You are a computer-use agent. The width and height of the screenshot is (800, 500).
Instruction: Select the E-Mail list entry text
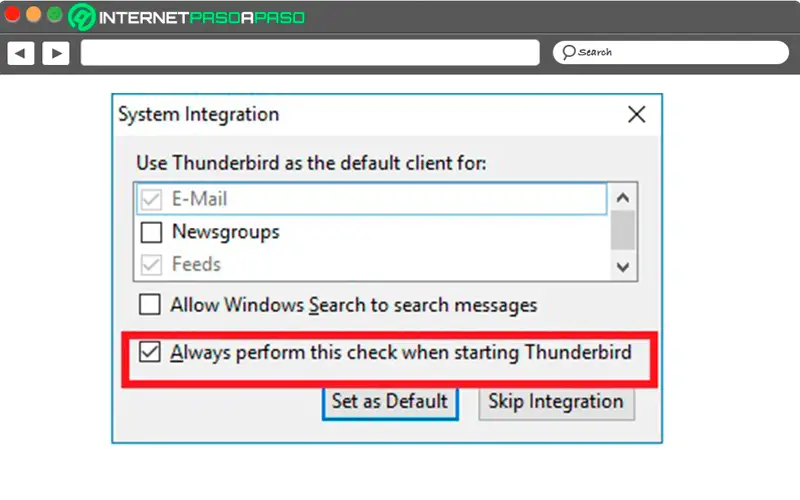click(199, 199)
